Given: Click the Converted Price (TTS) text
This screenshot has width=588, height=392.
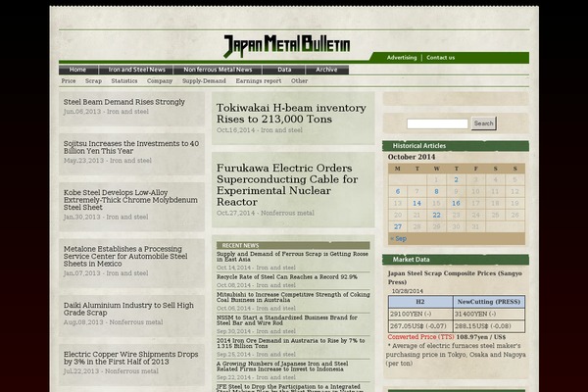Looking at the screenshot, I should click(x=420, y=337).
